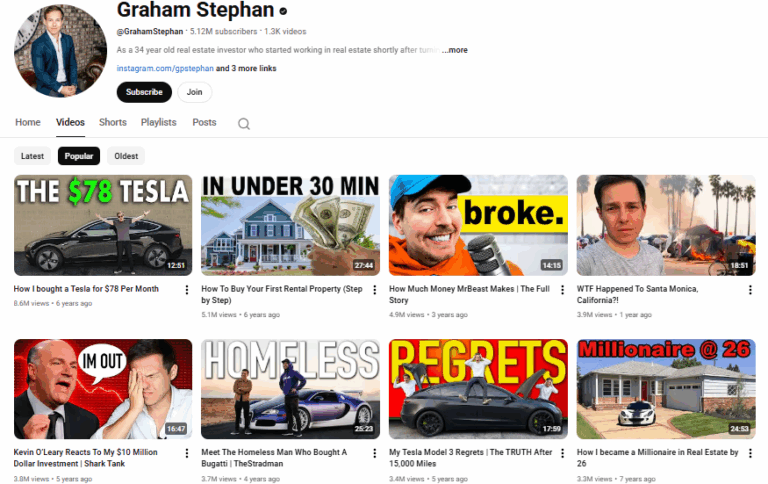Open three-dot menu for Rental Property video

point(374,290)
